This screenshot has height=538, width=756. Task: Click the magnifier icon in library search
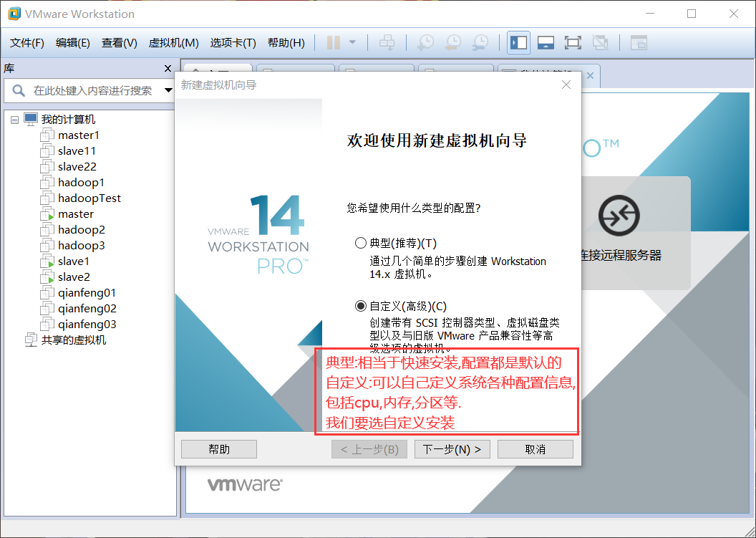tap(19, 90)
